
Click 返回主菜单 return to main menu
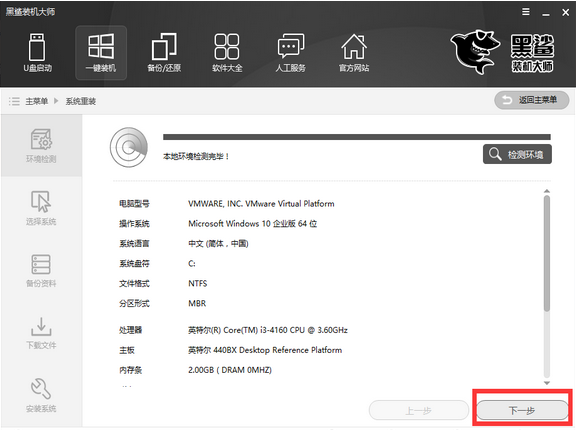(532, 100)
